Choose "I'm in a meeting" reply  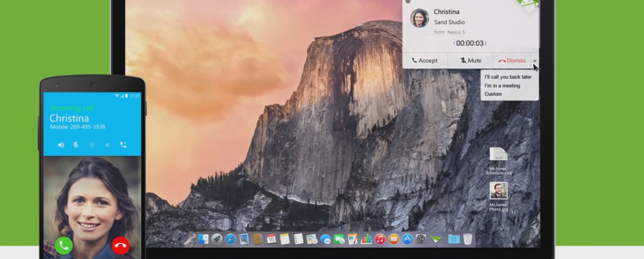(x=502, y=85)
